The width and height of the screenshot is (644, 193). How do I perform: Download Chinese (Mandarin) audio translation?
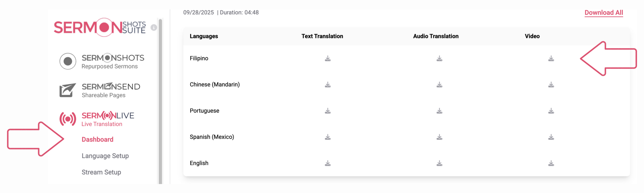(439, 85)
